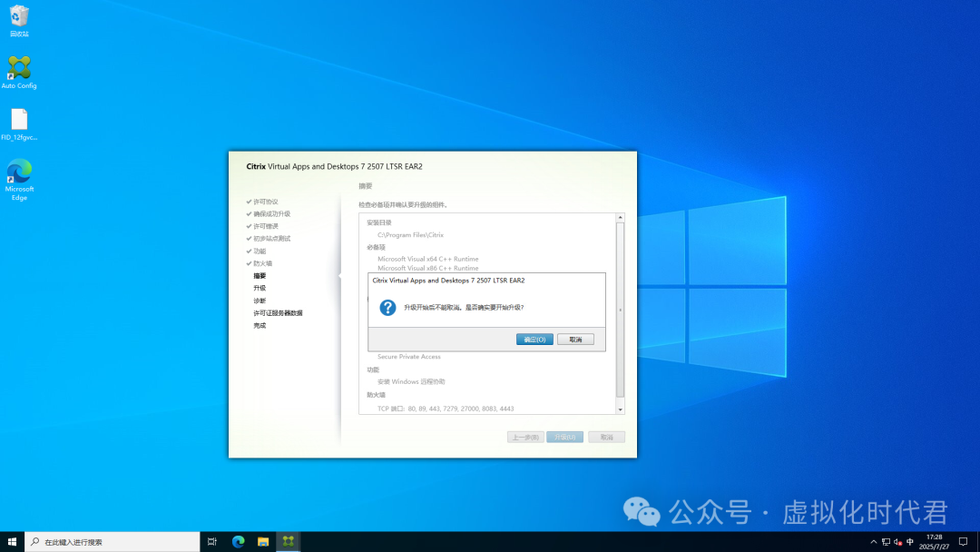
Task: Select the FID_12fgvc file on desktop
Action: [19, 124]
